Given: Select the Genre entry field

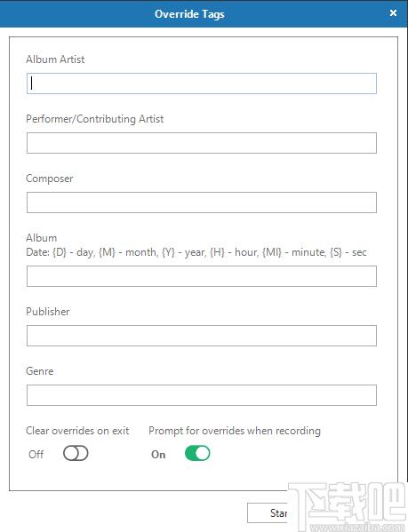Looking at the screenshot, I should 202,395.
